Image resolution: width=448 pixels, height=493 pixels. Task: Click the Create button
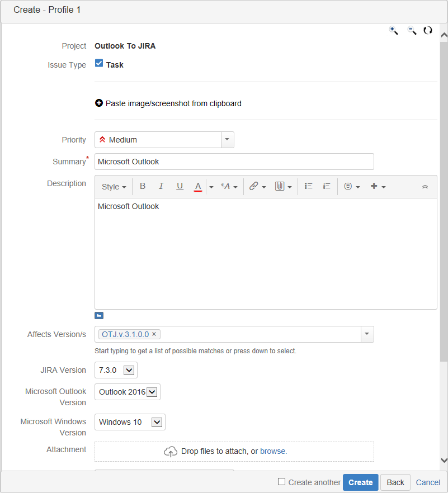[x=361, y=482]
